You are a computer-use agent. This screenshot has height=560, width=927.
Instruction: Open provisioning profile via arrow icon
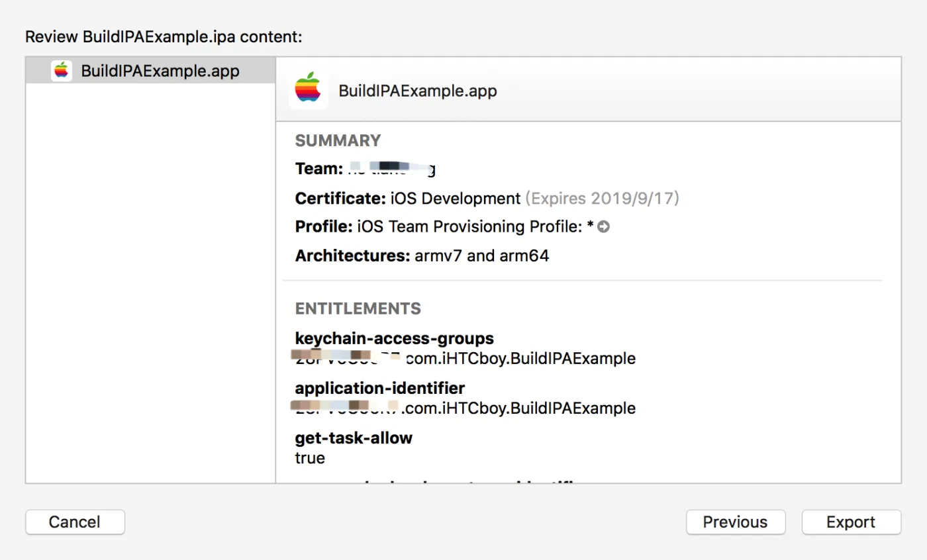pos(603,227)
